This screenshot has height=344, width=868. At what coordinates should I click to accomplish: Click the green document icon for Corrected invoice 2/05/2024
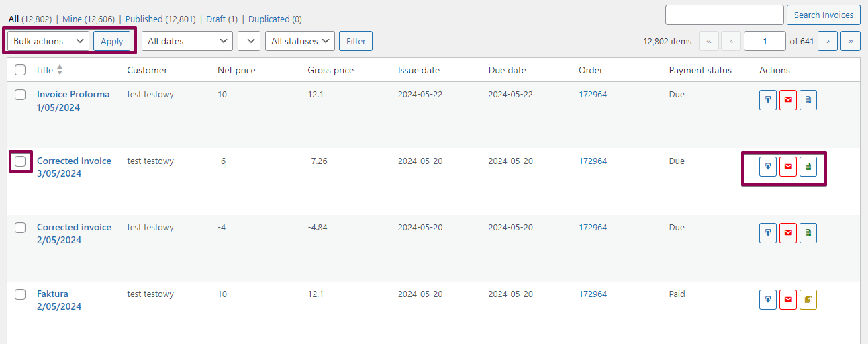click(x=808, y=233)
